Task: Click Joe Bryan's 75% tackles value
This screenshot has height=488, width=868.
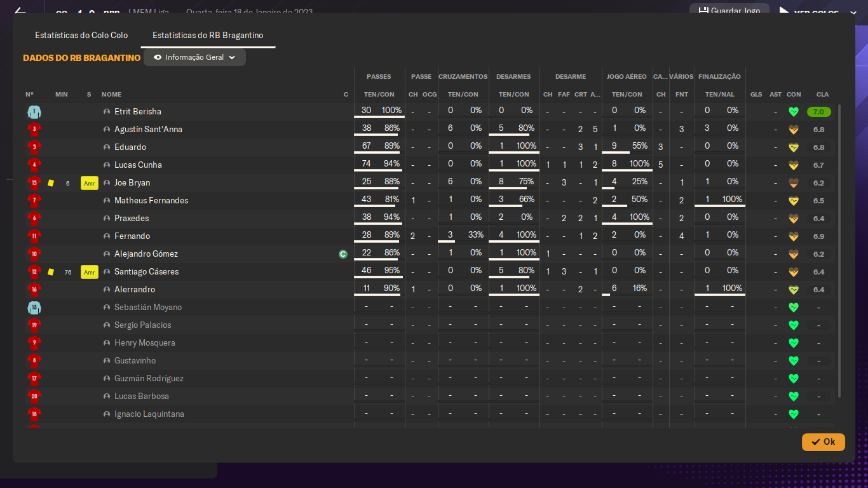Action: (x=526, y=182)
